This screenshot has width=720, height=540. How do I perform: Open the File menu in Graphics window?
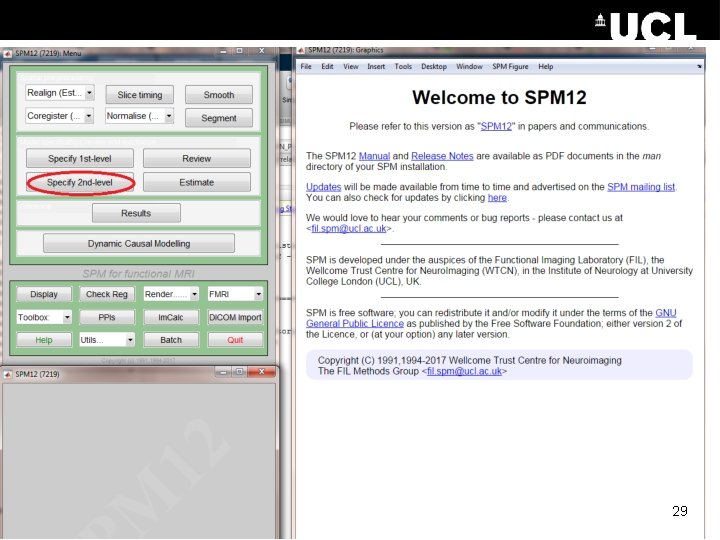[306, 67]
